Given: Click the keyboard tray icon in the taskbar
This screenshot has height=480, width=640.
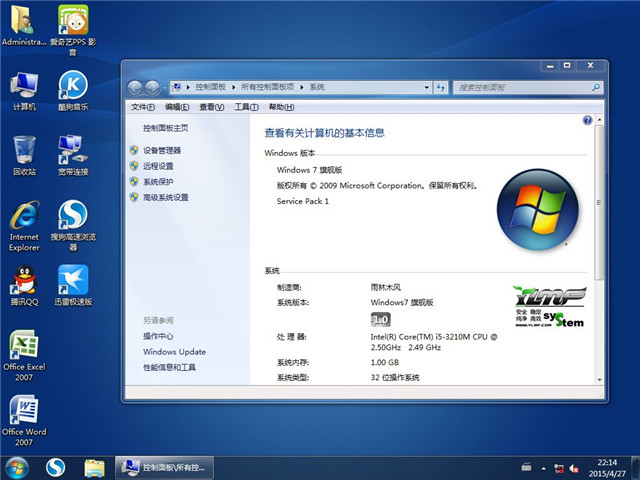Looking at the screenshot, I should 527,467.
